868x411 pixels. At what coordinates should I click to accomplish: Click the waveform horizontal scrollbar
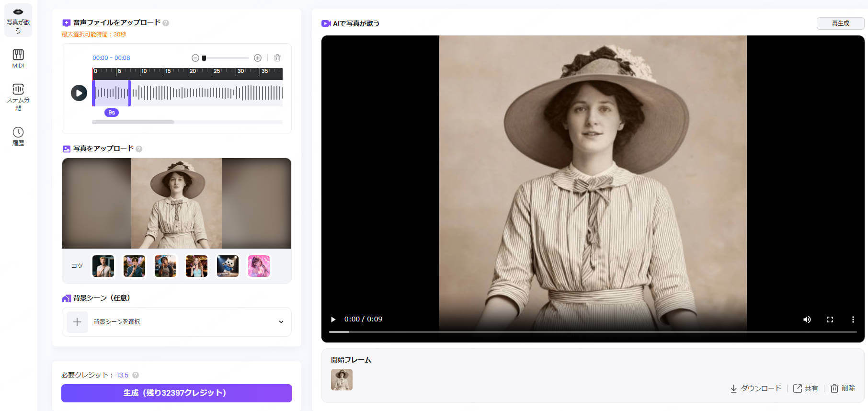click(x=133, y=122)
